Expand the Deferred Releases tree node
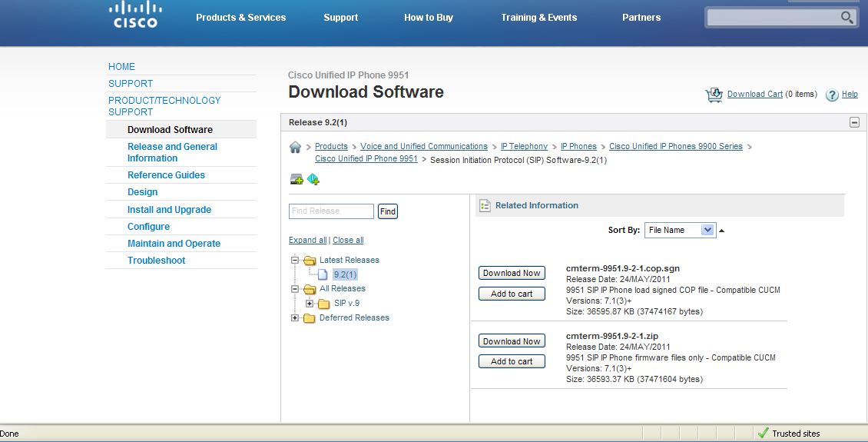868x442 pixels. (295, 318)
